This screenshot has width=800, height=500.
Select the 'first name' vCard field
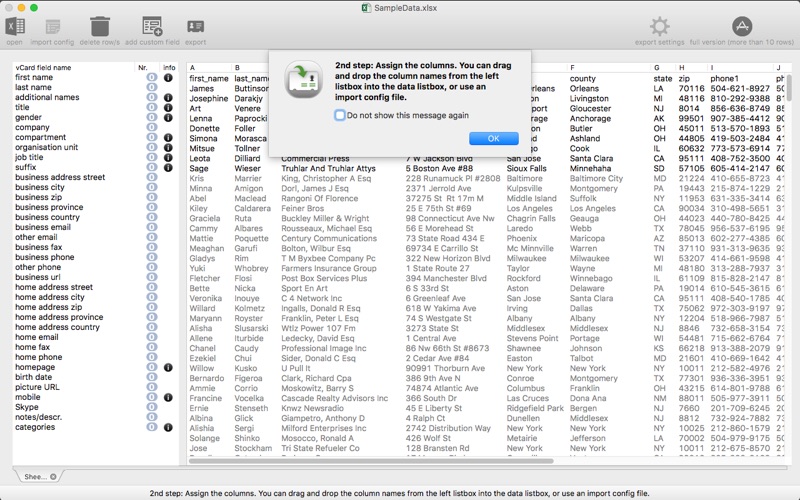34,78
